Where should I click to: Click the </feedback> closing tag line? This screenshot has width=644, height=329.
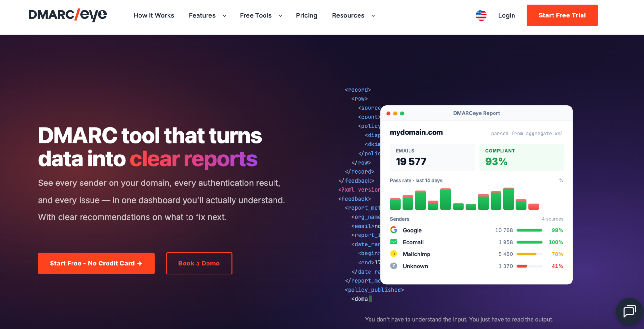tap(356, 181)
